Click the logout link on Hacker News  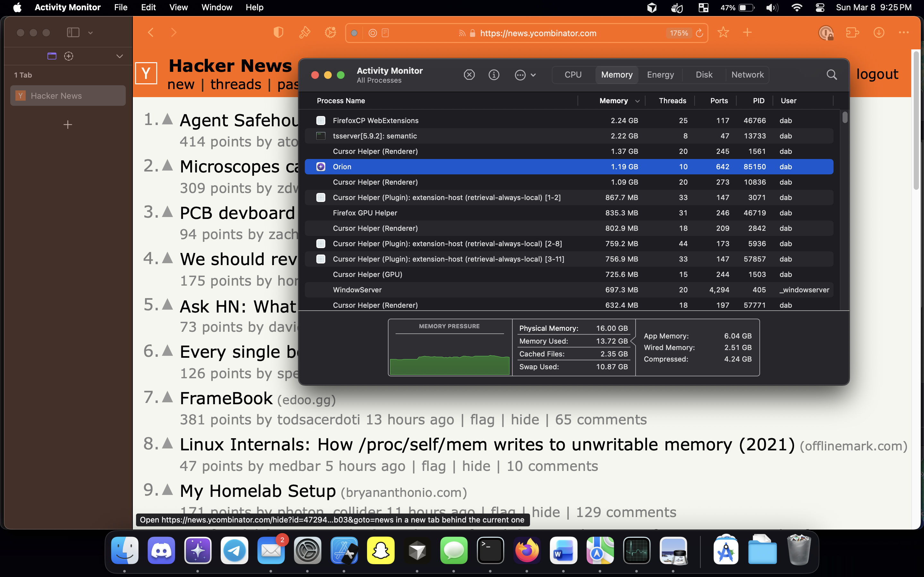[x=877, y=74]
